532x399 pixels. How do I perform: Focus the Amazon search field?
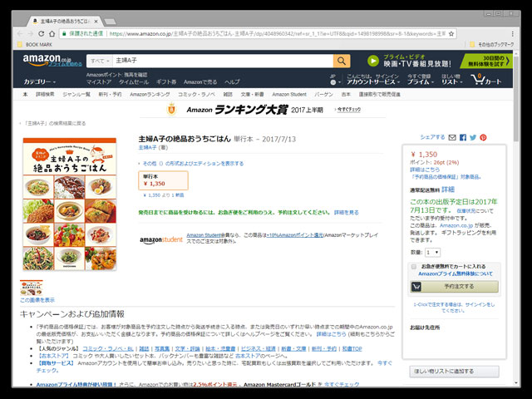click(222, 61)
